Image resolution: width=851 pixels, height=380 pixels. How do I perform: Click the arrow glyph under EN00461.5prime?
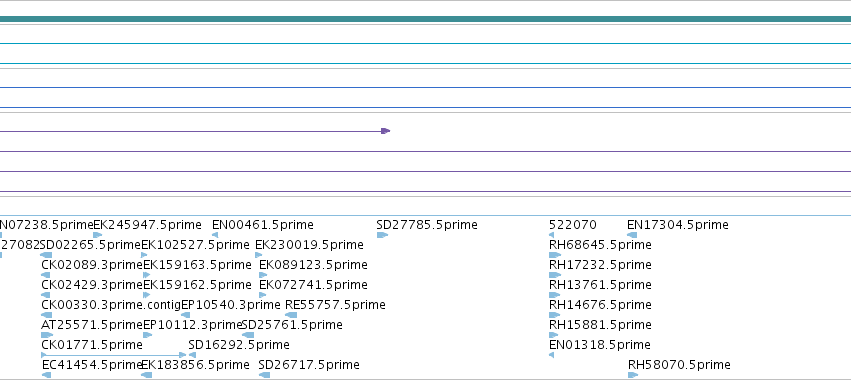tap(215, 235)
